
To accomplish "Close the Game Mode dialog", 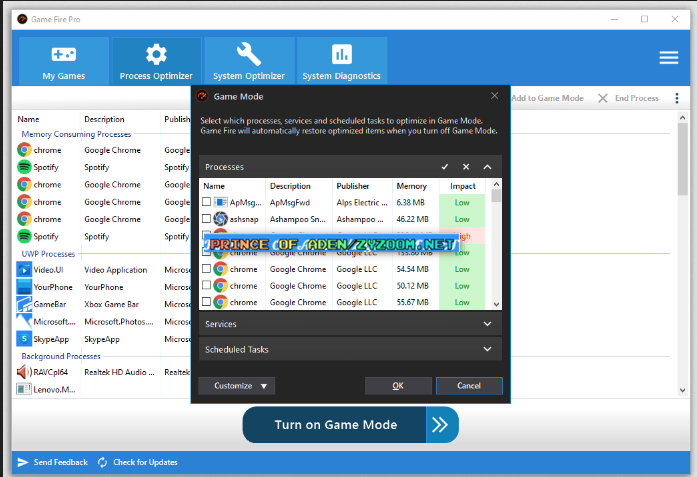I will 494,96.
